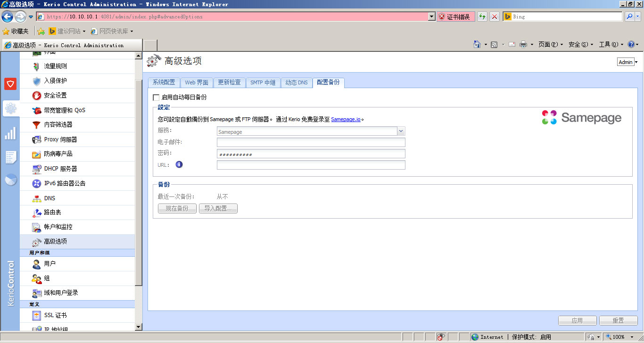Click the print icon in command bar
Screen dimensions: 644x343
click(x=523, y=44)
